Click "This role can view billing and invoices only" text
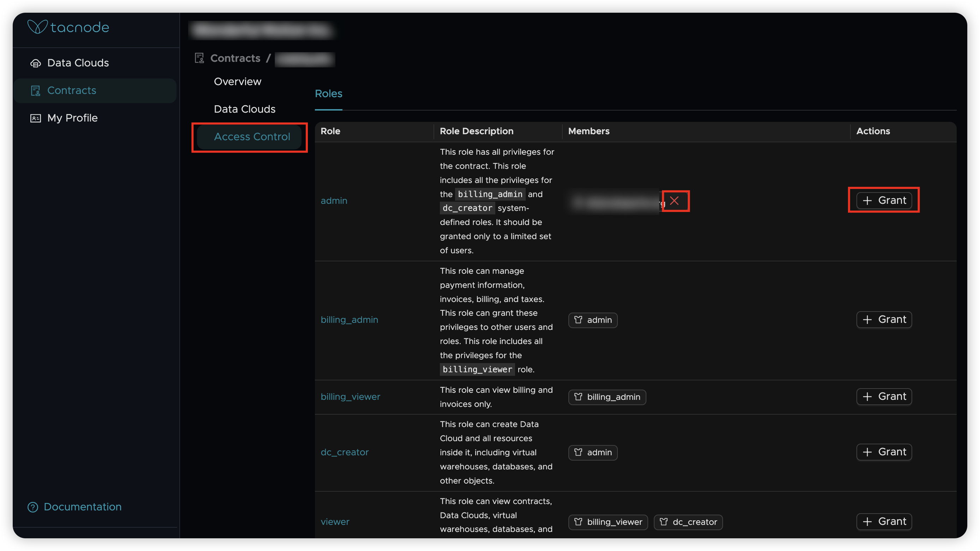The image size is (980, 551). [x=496, y=397]
